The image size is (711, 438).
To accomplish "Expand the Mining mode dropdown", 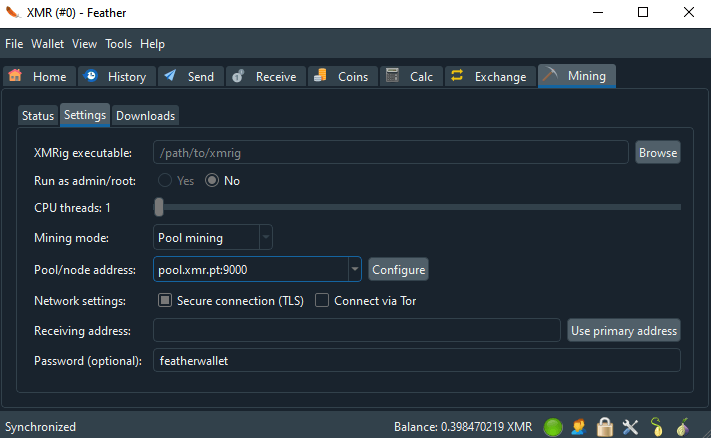I will [266, 237].
